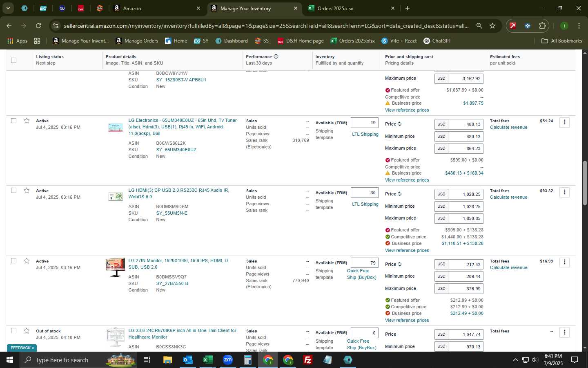Click Performance info icon
The image size is (588, 368).
(x=276, y=56)
